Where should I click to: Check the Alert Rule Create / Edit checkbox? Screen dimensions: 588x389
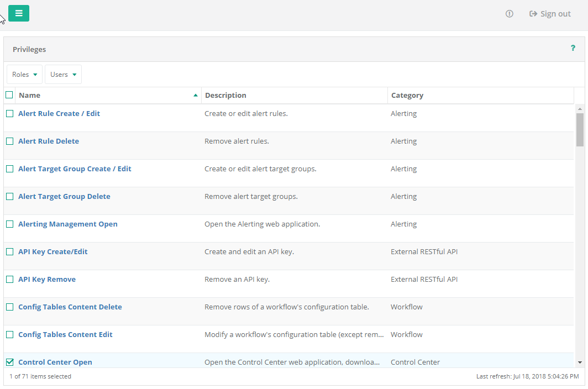click(x=9, y=113)
